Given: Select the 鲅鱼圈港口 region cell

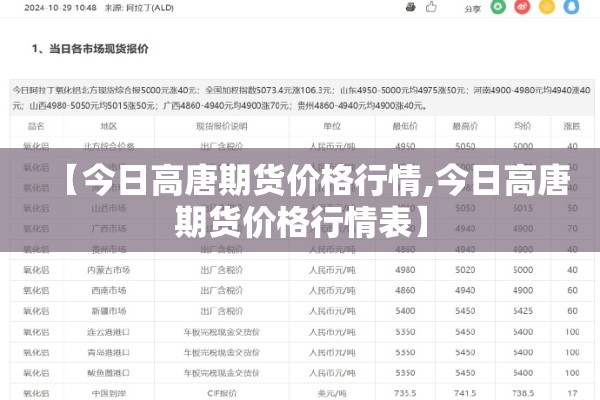Looking at the screenshot, I should (x=109, y=373).
